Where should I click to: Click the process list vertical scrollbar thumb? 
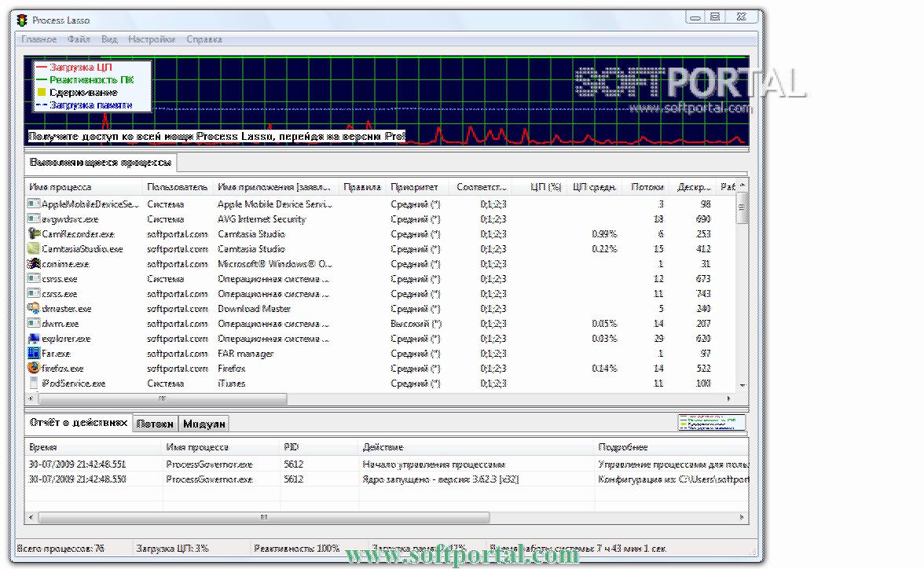pyautogui.click(x=742, y=209)
